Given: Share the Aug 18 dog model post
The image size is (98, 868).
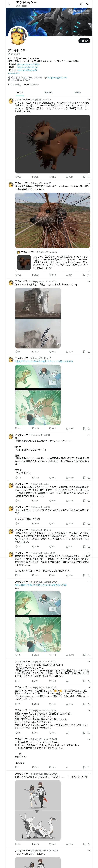Looking at the screenshot, I should pyautogui.click(x=89, y=176).
